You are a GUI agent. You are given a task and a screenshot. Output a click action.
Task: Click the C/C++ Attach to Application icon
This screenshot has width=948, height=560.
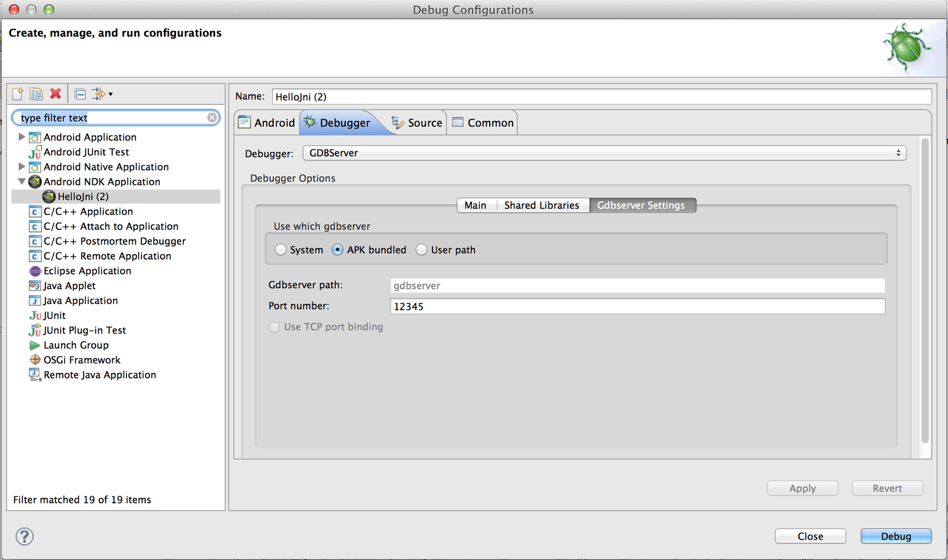pyautogui.click(x=35, y=226)
